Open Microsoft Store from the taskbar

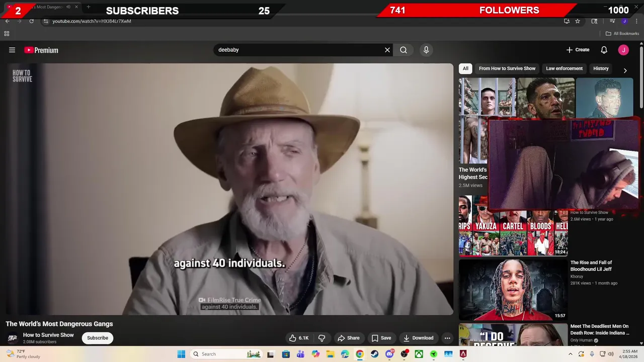coord(286,354)
